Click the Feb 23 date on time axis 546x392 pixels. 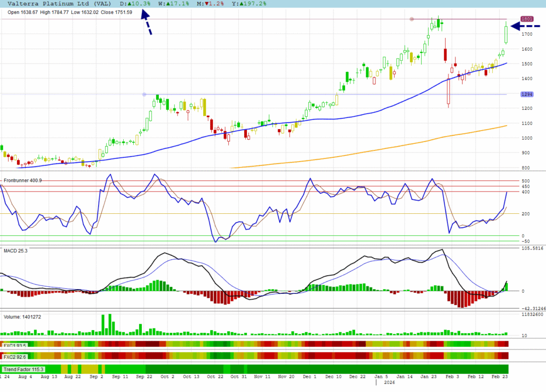click(499, 377)
